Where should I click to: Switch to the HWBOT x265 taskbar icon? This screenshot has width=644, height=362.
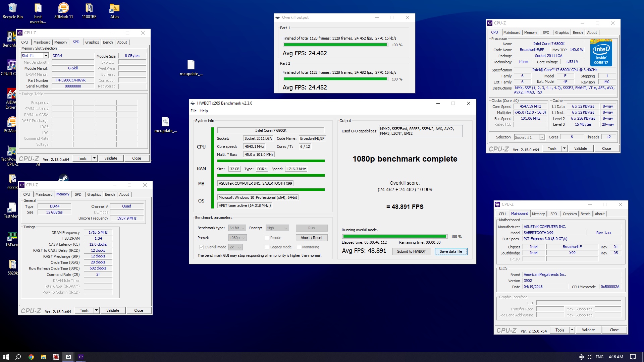[x=68, y=357]
